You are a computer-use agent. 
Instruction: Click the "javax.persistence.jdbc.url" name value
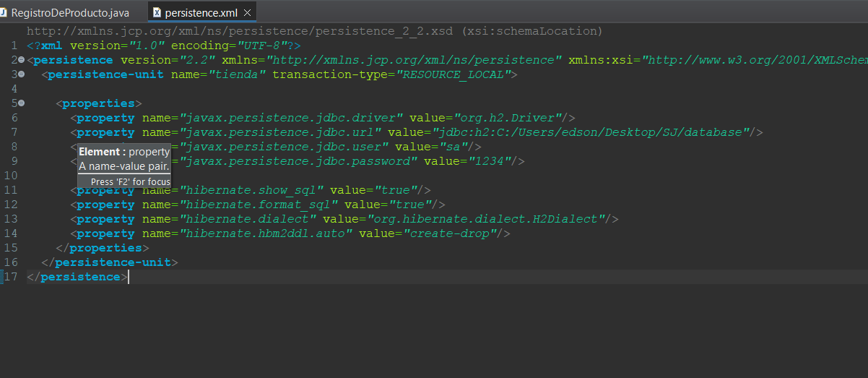[280, 132]
